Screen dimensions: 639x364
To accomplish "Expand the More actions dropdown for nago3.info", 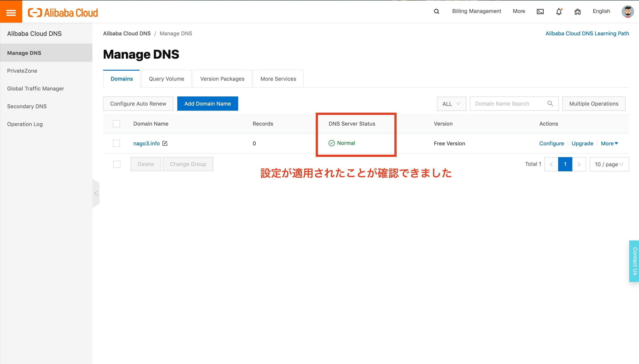I will click(609, 144).
